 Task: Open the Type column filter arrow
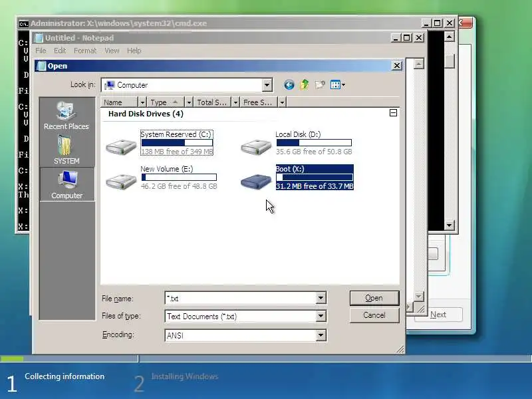[189, 102]
